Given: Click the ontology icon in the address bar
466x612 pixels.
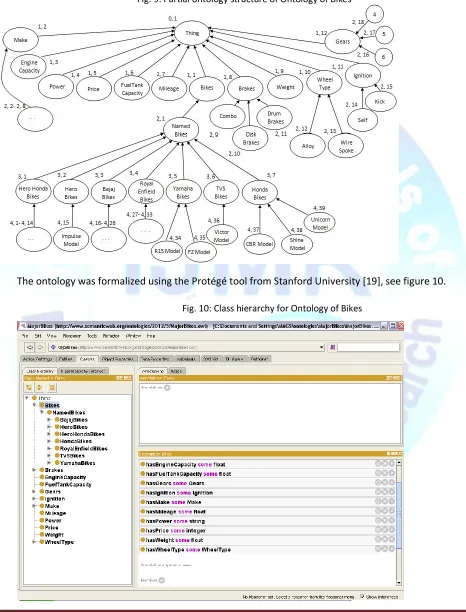Looking at the screenshot, I should tap(53, 347).
